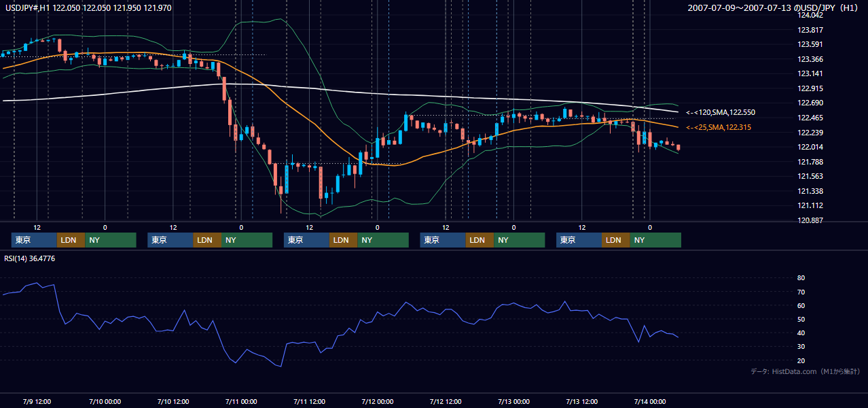Click price axis value 123.141
868x408 pixels.
pyautogui.click(x=810, y=73)
